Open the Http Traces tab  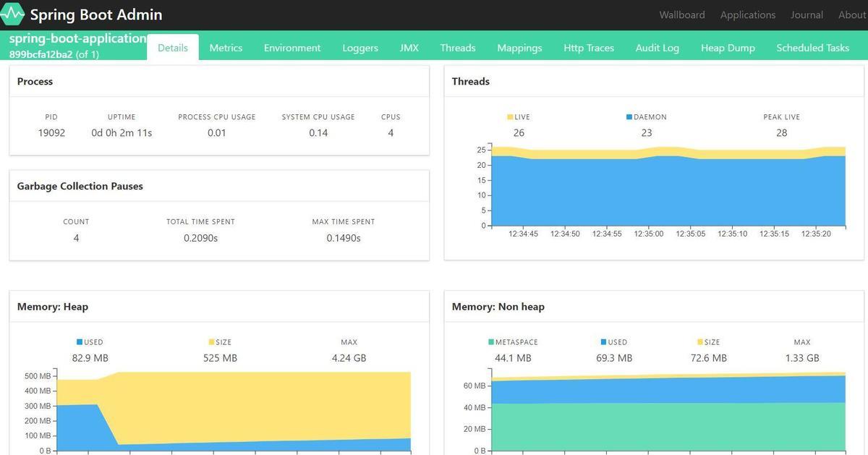[x=589, y=47]
